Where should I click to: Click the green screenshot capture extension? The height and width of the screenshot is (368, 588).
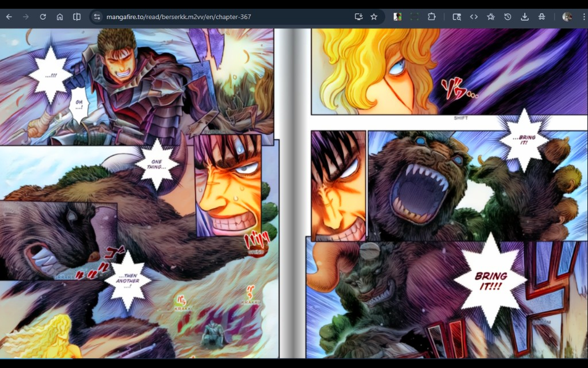(414, 17)
